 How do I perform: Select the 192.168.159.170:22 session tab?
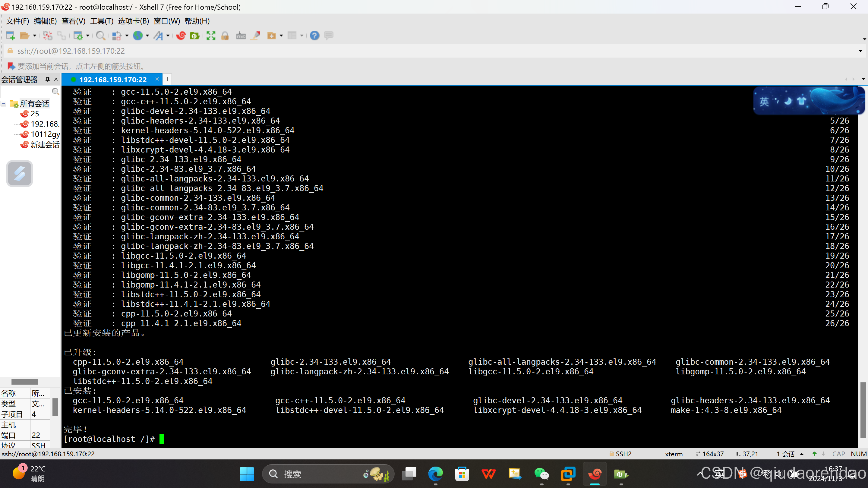coord(113,80)
